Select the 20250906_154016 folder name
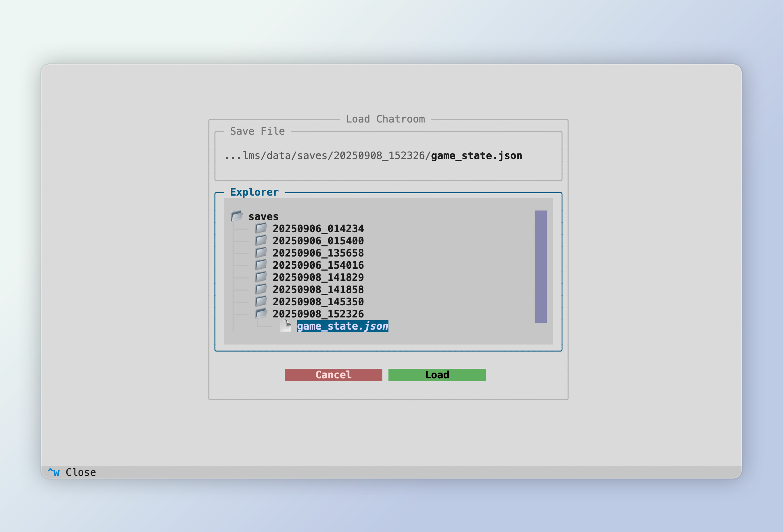Screen dimensions: 783x532 (x=318, y=265)
